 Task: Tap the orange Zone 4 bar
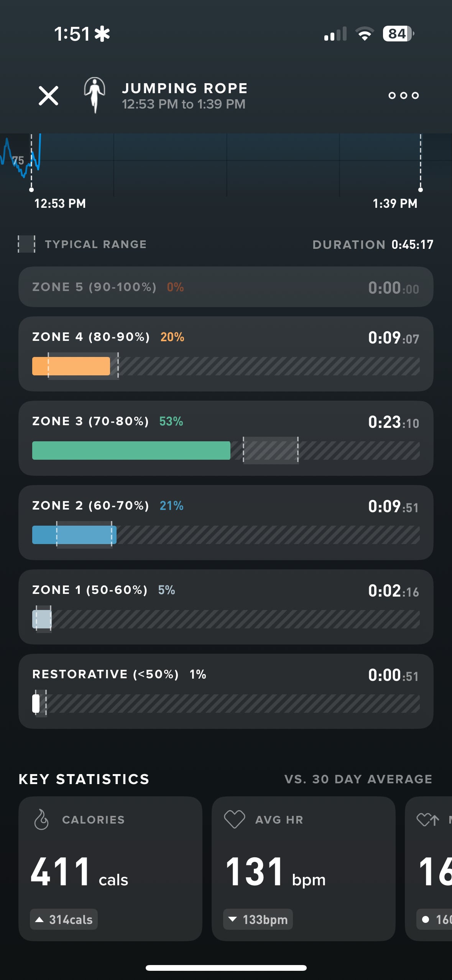[x=71, y=366]
